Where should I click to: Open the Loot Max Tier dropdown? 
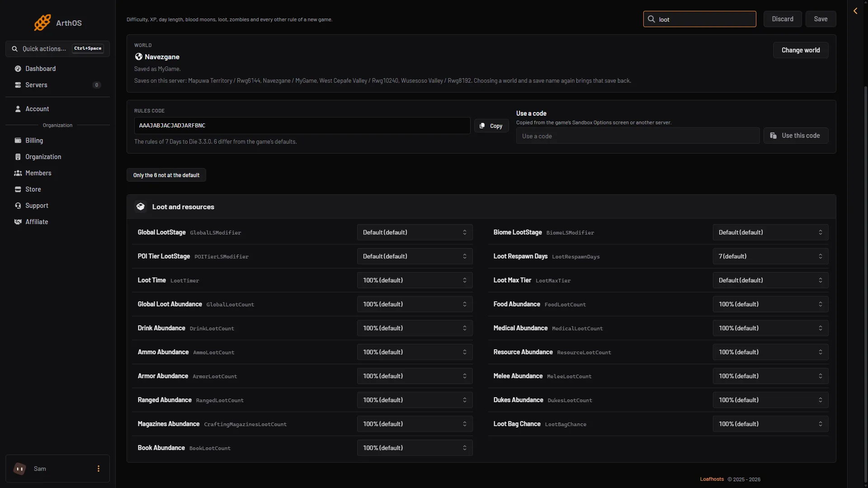point(771,280)
